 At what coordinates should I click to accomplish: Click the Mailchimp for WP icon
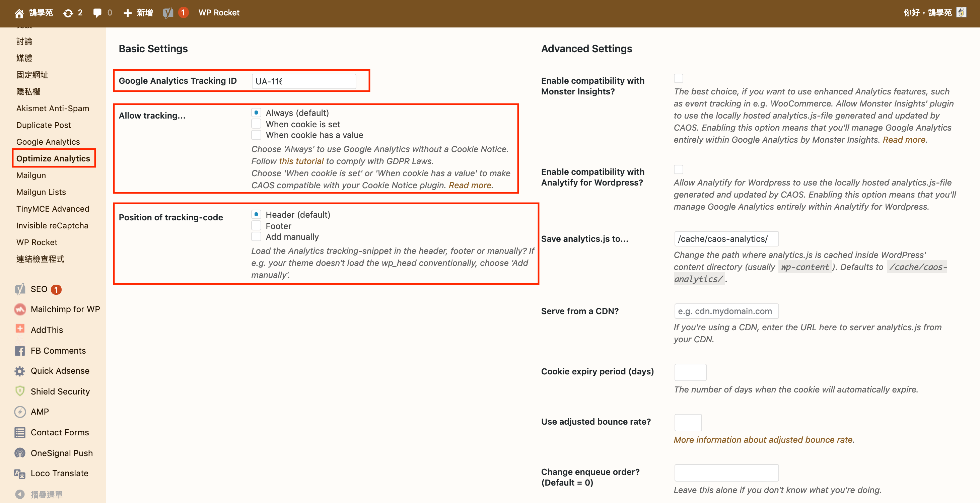(20, 309)
